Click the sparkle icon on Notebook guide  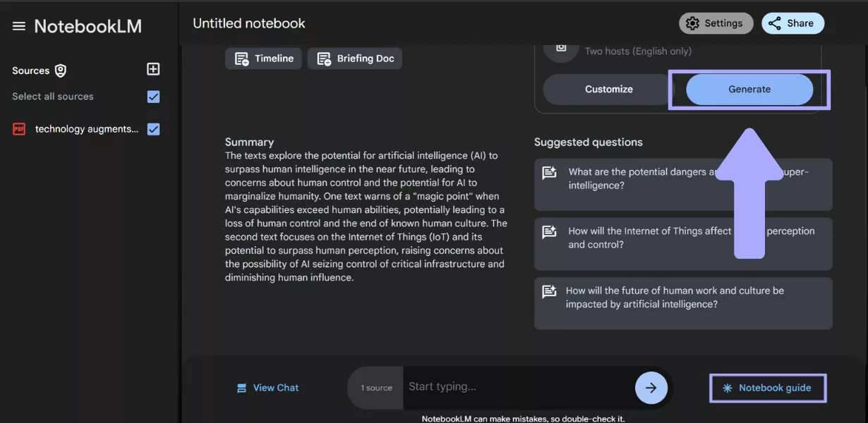click(726, 387)
